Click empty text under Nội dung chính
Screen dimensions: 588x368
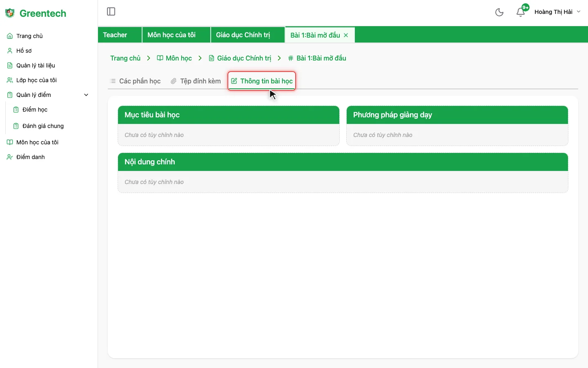[x=154, y=182]
